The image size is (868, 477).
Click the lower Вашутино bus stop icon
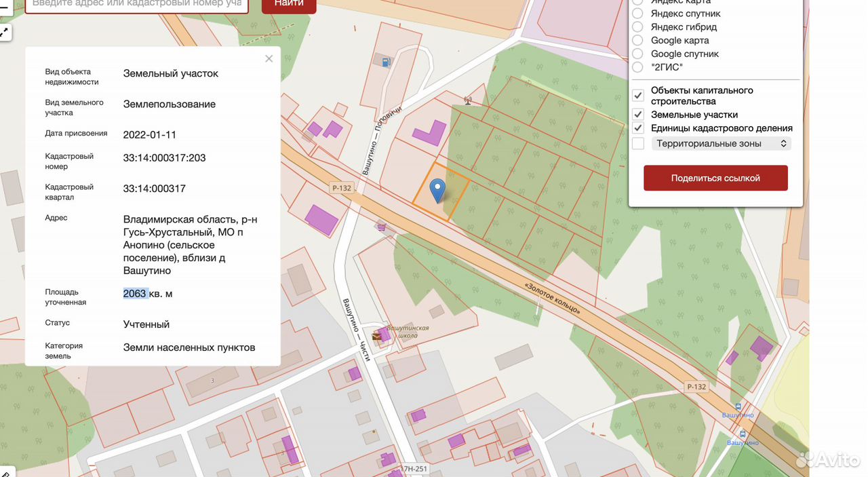(743, 434)
